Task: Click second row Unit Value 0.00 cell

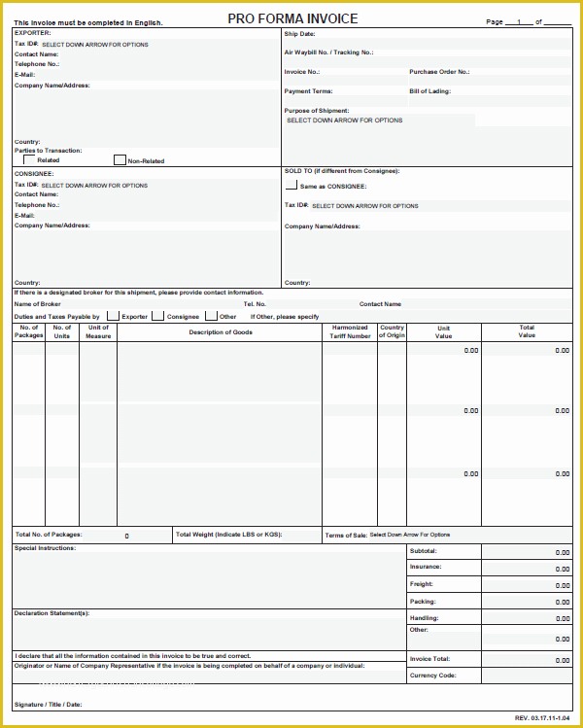Action: pos(444,410)
